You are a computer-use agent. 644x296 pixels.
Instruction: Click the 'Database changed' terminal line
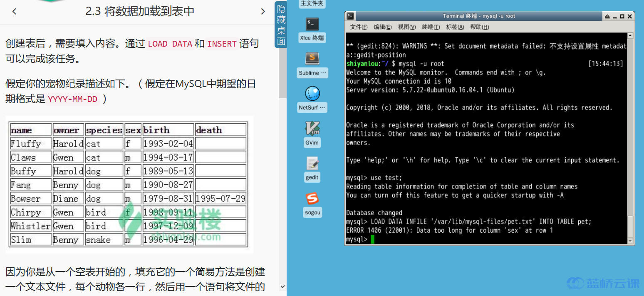[x=374, y=213]
